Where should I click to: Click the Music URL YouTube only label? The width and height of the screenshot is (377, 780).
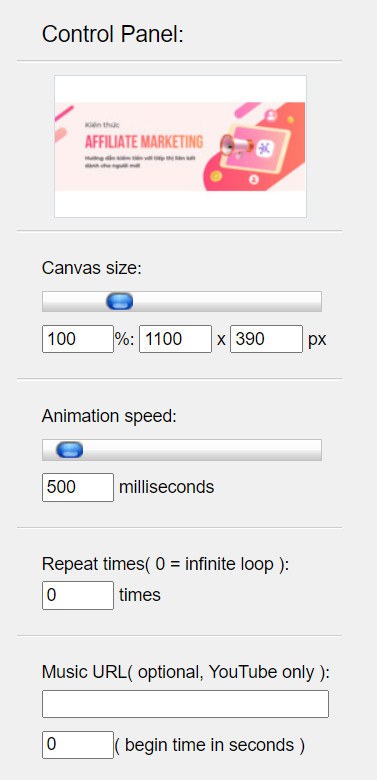tap(186, 673)
